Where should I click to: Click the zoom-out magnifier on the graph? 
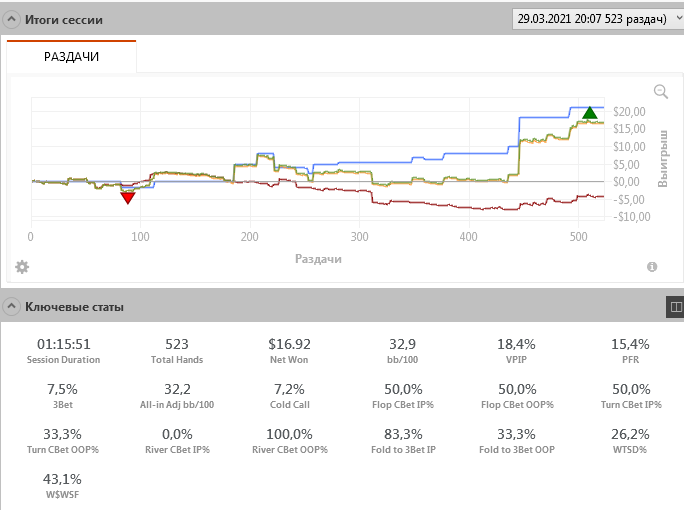coord(661,92)
